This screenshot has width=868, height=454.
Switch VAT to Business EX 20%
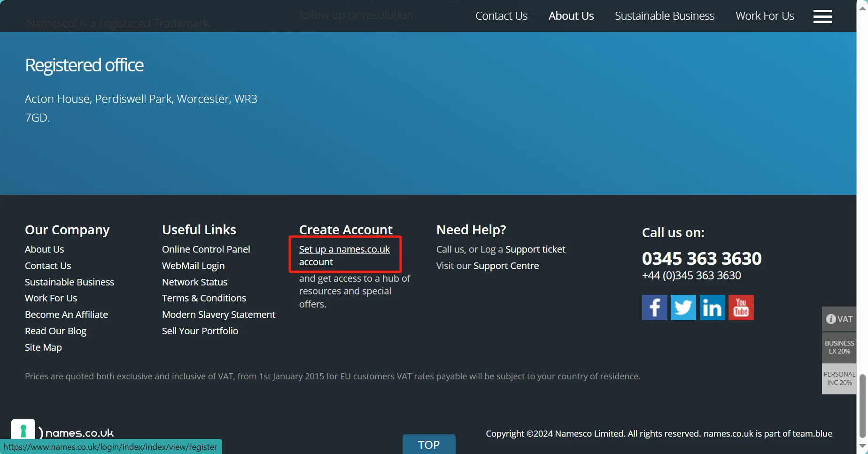tap(839, 347)
